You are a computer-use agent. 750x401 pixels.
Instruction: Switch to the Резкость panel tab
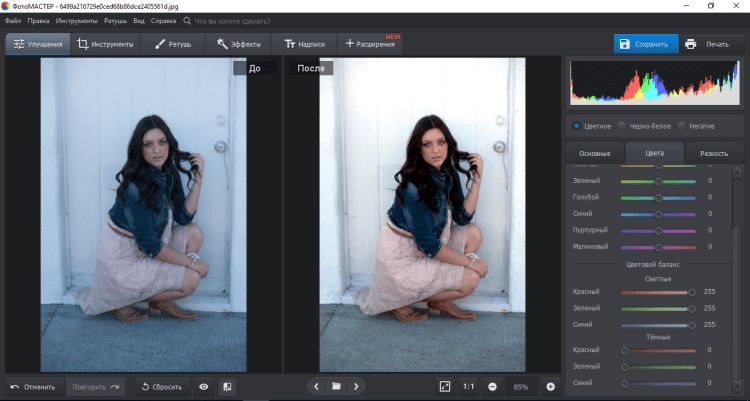click(x=713, y=153)
